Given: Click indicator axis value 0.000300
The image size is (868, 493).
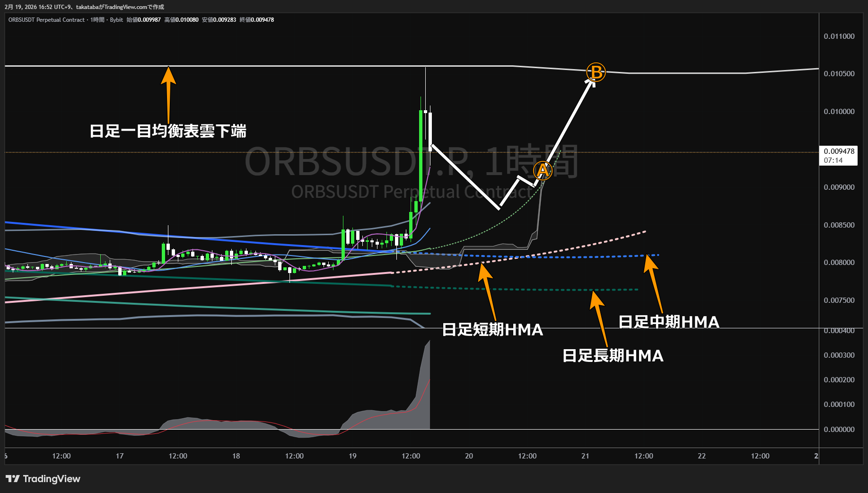Looking at the screenshot, I should [839, 355].
